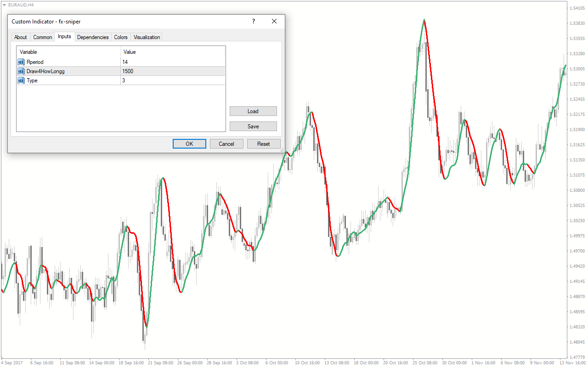Switch to the Colors tab

click(121, 37)
